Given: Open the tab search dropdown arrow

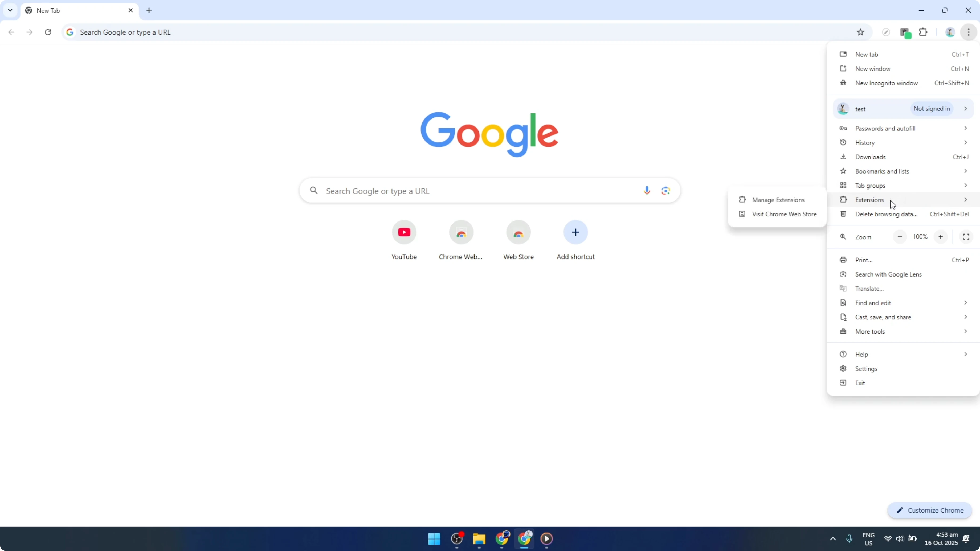Looking at the screenshot, I should (x=10, y=10).
